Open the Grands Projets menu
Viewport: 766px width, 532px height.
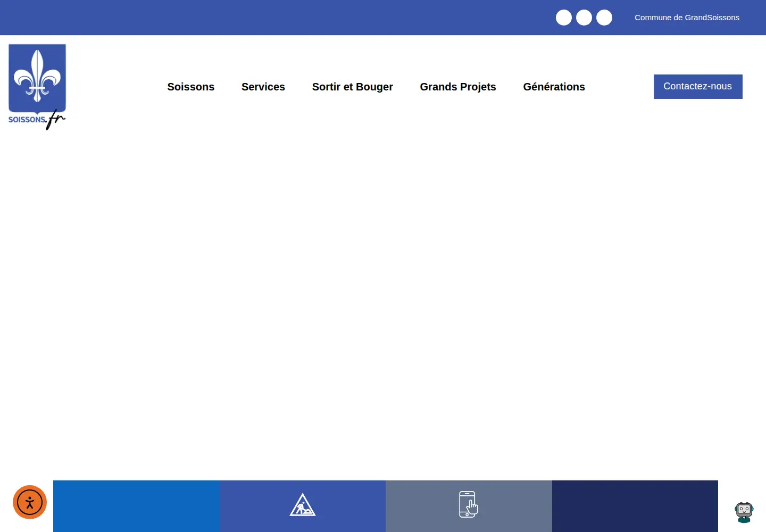(458, 87)
